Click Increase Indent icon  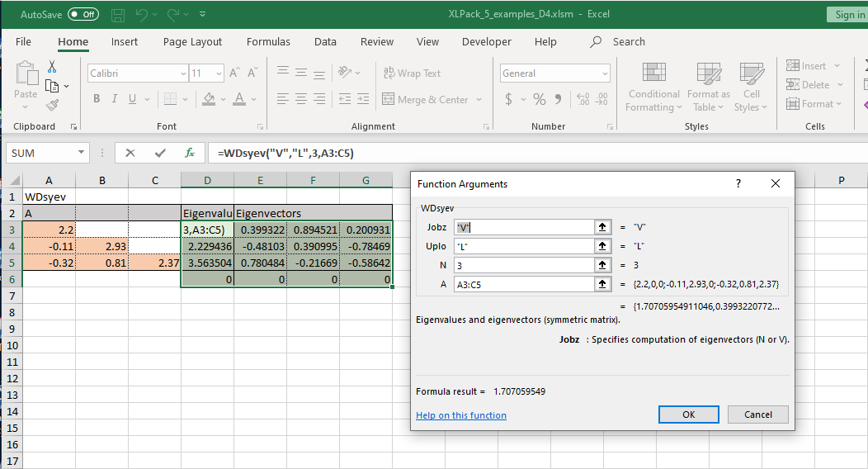(x=363, y=99)
